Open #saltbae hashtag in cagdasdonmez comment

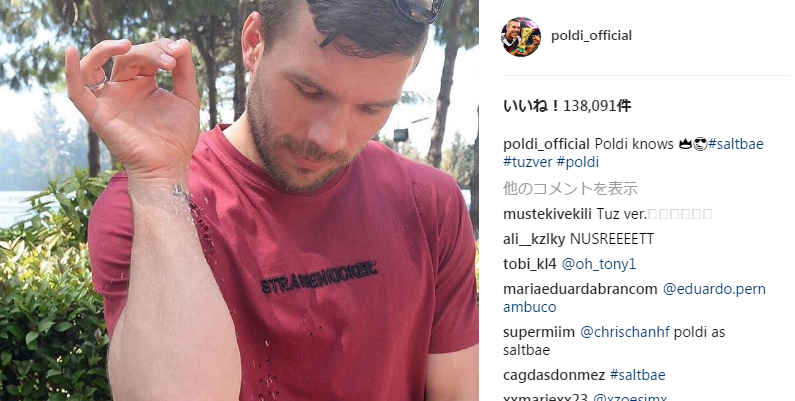[x=637, y=375]
